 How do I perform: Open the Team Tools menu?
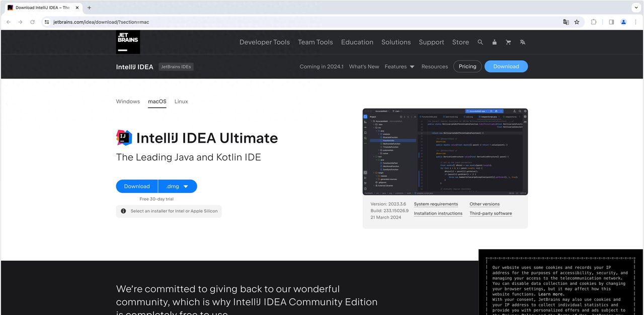click(315, 42)
